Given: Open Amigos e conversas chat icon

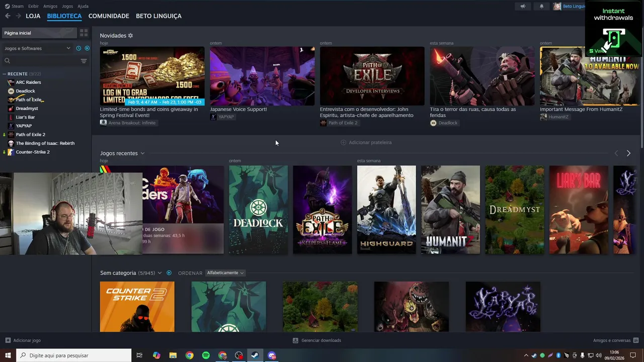Looking at the screenshot, I should 636,340.
